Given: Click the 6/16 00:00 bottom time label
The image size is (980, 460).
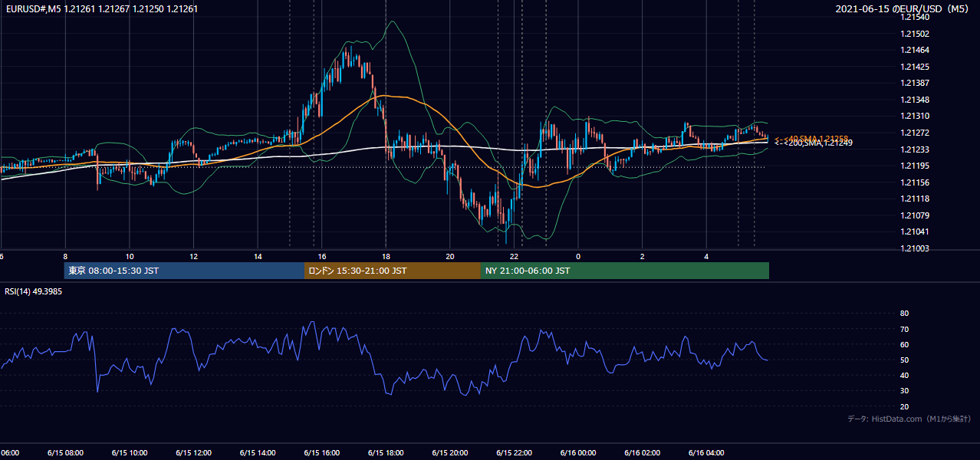Looking at the screenshot, I should click(x=578, y=452).
